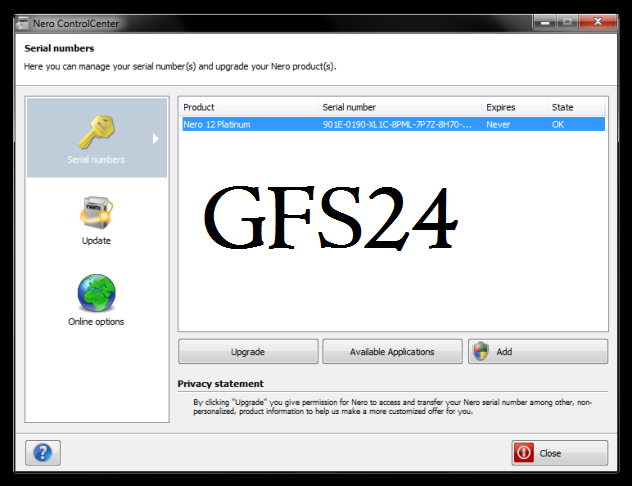This screenshot has width=632, height=486.
Task: Click the red Close button
Action: tap(559, 453)
